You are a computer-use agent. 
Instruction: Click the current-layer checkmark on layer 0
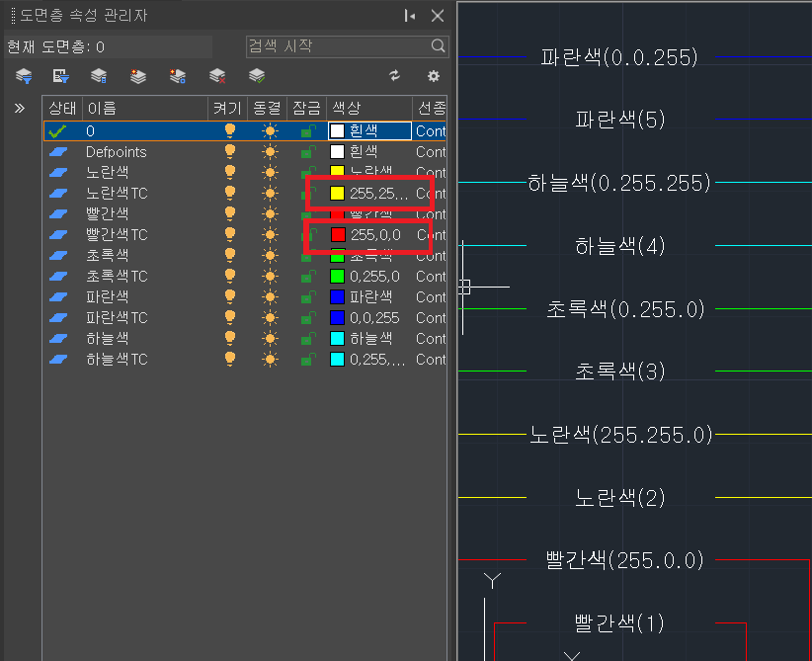click(57, 131)
